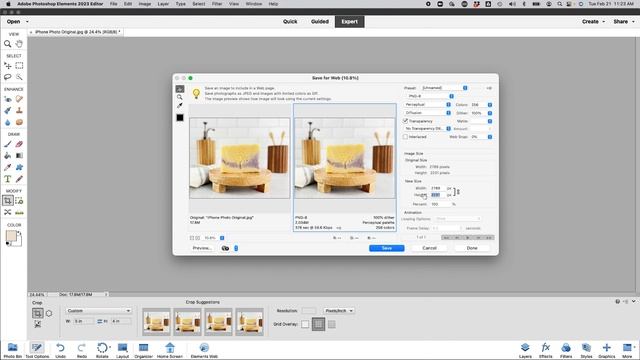Open the Preset dropdown
Screen dimensions: 640x360
click(444, 88)
